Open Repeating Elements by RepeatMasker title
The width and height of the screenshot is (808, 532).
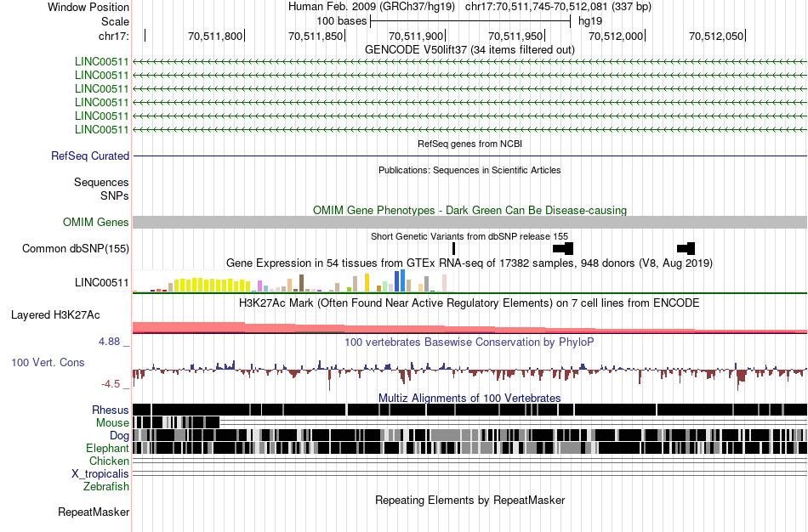point(469,500)
